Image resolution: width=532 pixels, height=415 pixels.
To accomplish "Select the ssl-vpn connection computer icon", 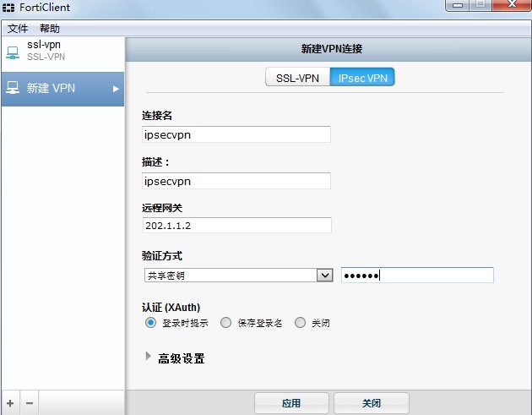I will pyautogui.click(x=13, y=52).
